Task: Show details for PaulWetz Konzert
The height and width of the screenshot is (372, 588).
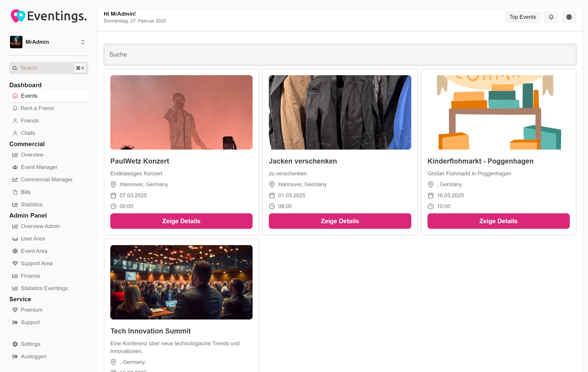Action: click(181, 221)
